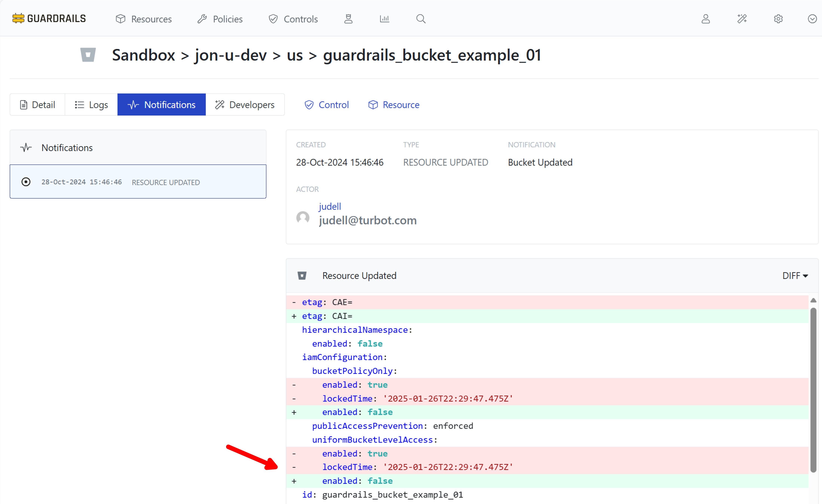The width and height of the screenshot is (822, 504).
Task: Open the Resources menu
Action: click(144, 19)
